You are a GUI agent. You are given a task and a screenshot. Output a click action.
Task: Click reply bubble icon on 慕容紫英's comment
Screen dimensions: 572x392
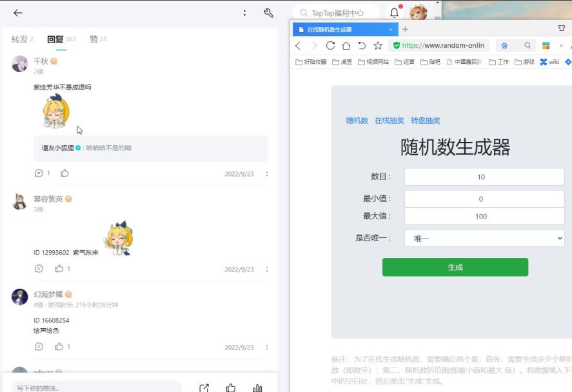pyautogui.click(x=39, y=269)
